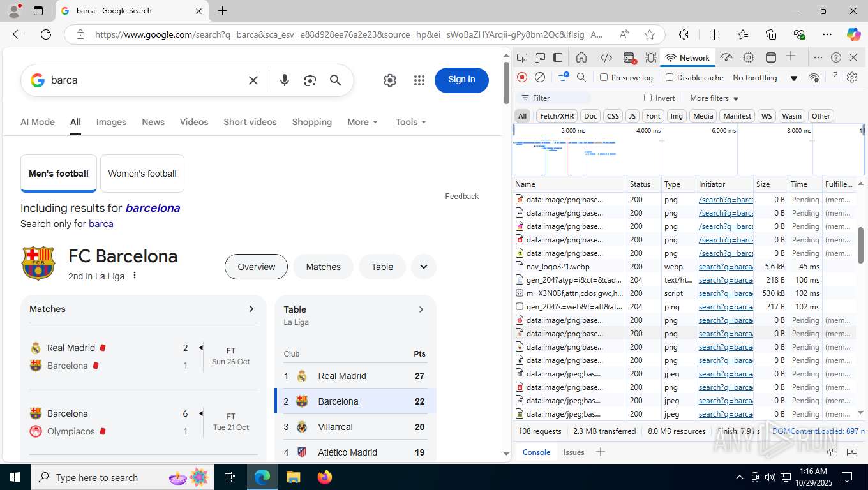The image size is (868, 490).
Task: Open Table pill for FC Barcelona
Action: click(382, 267)
